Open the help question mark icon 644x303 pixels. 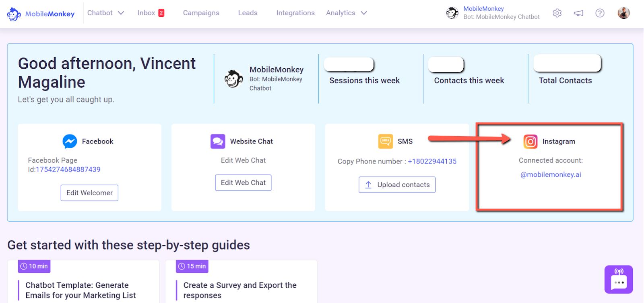point(600,13)
